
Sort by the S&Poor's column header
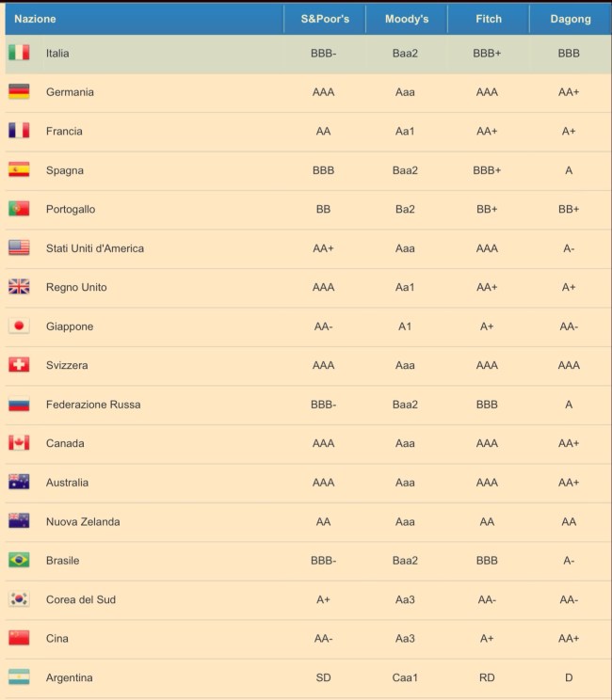(325, 19)
